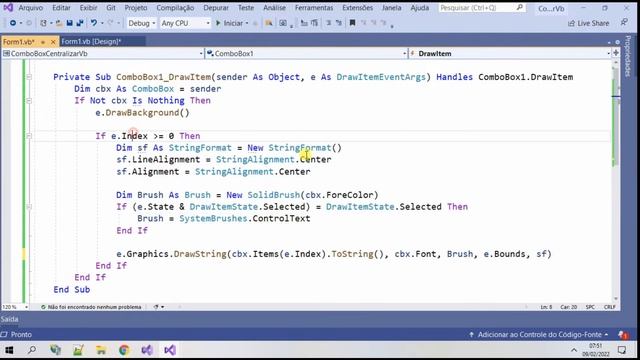
Task: Open the Windows action center icon
Action: tap(622, 350)
